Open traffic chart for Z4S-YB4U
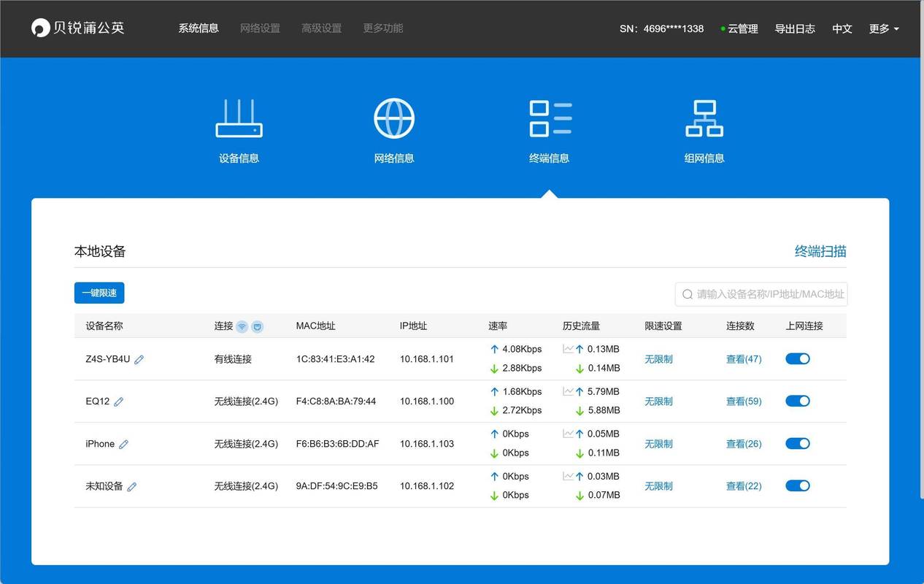Screen dimensions: 924x584 click(568, 349)
